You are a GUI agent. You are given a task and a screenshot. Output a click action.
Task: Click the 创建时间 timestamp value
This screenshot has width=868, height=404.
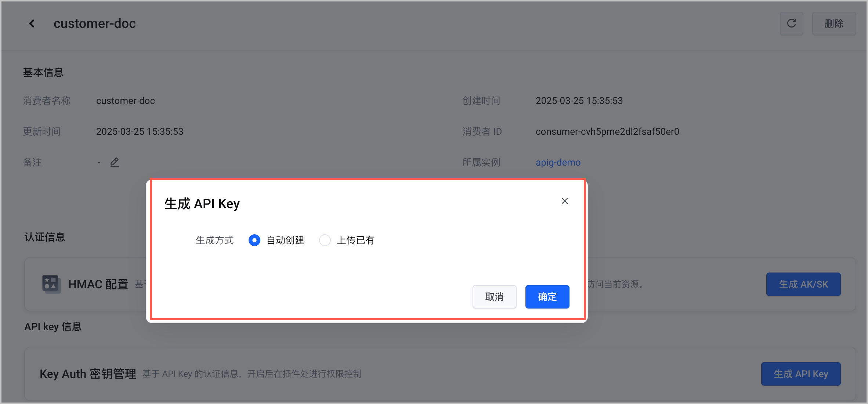click(x=579, y=101)
